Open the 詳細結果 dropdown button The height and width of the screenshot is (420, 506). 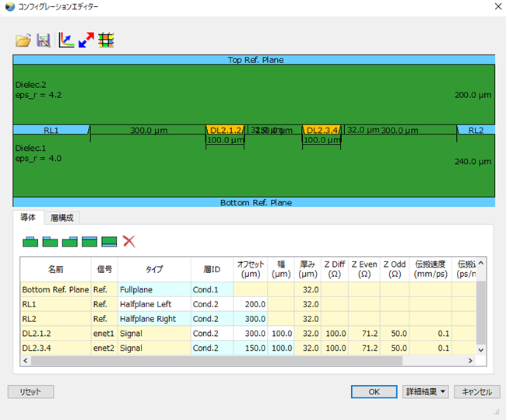click(x=425, y=392)
